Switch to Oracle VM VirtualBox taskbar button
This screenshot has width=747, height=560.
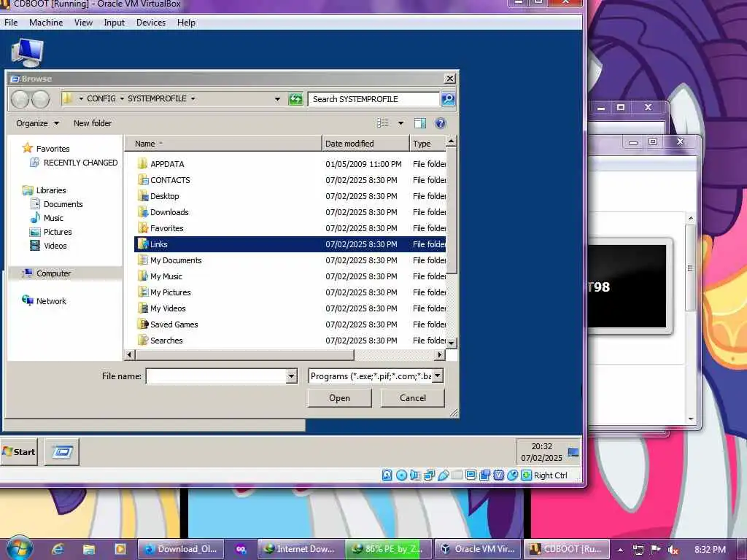coord(477,549)
